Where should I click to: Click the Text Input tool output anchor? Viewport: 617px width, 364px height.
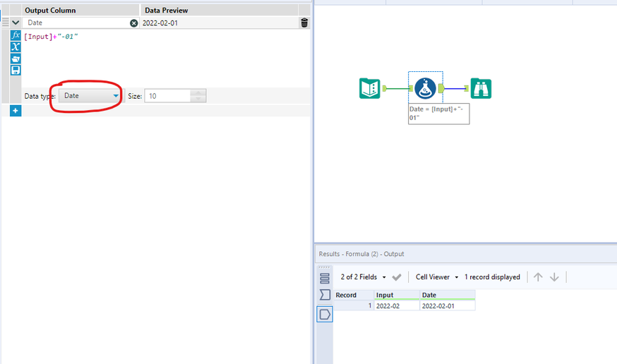click(385, 88)
